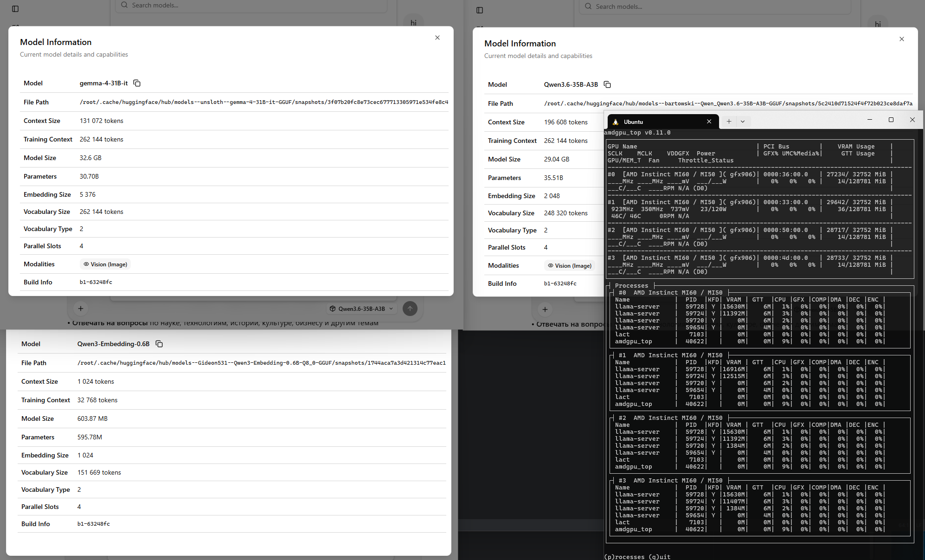Click the send message arrow button
Screen dimensions: 925x560
410,309
